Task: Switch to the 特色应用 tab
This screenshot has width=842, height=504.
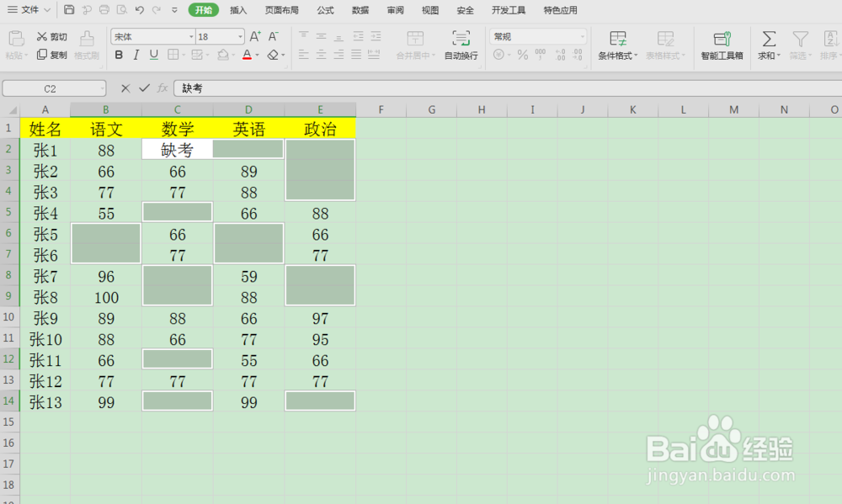Action: (561, 10)
